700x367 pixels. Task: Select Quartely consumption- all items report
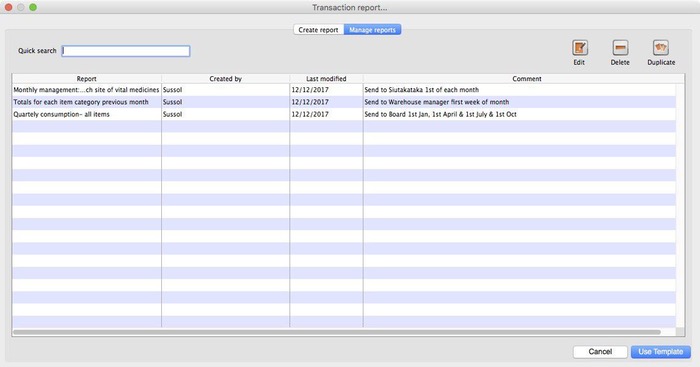[x=61, y=114]
